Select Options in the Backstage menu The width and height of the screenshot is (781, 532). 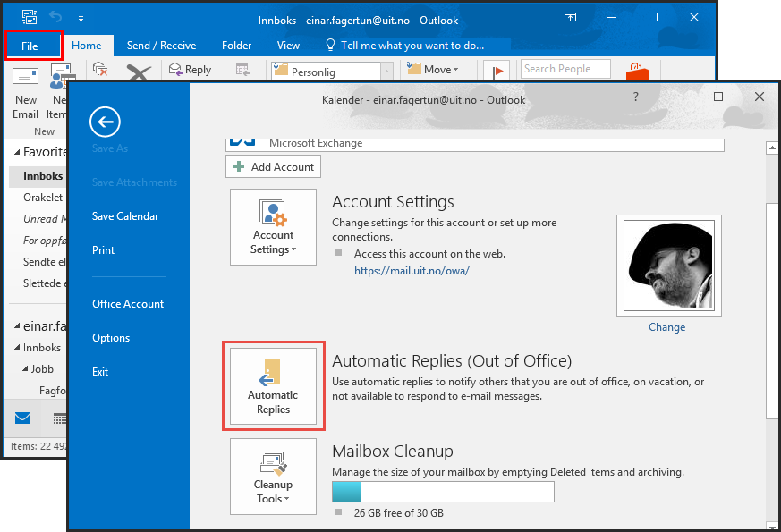(111, 338)
